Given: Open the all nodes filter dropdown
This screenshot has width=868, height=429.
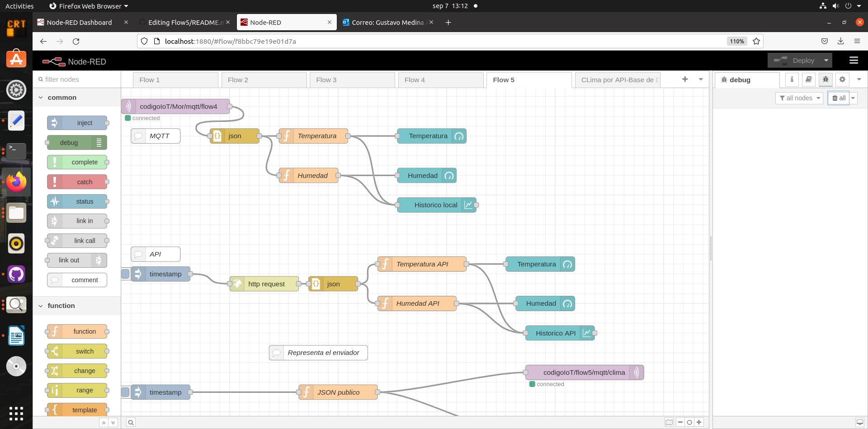Looking at the screenshot, I should [799, 98].
